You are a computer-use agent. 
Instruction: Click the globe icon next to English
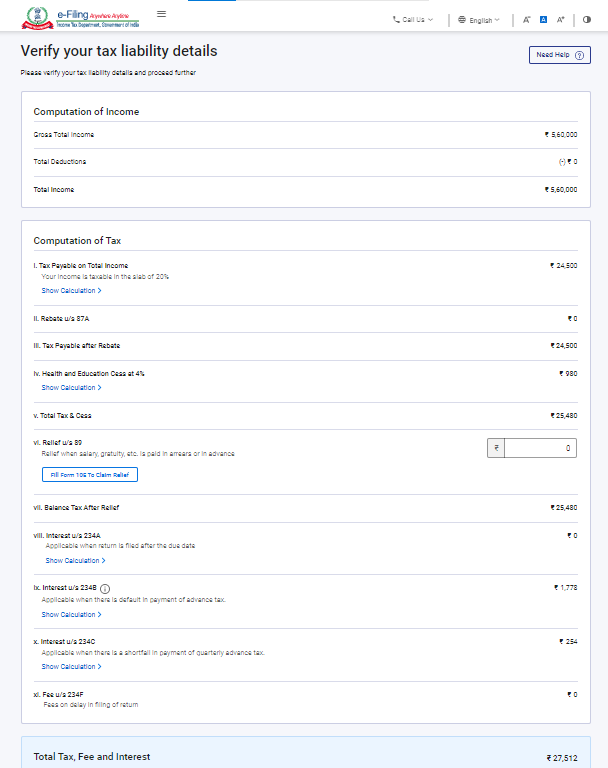[x=462, y=20]
